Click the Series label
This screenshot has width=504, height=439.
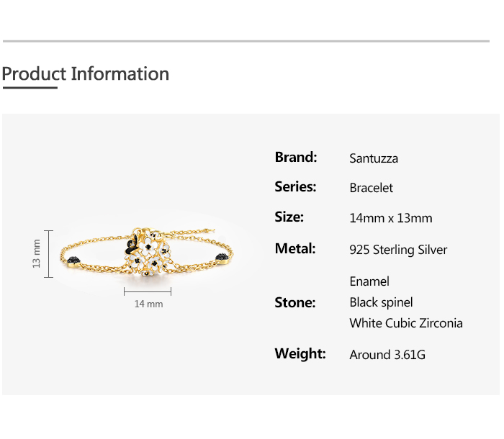click(295, 187)
